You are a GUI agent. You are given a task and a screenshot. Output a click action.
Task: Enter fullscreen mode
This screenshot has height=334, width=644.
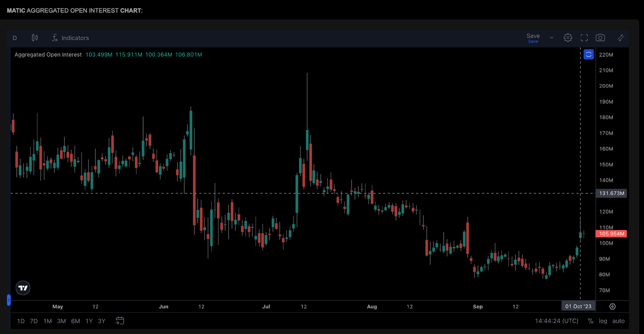click(x=584, y=38)
